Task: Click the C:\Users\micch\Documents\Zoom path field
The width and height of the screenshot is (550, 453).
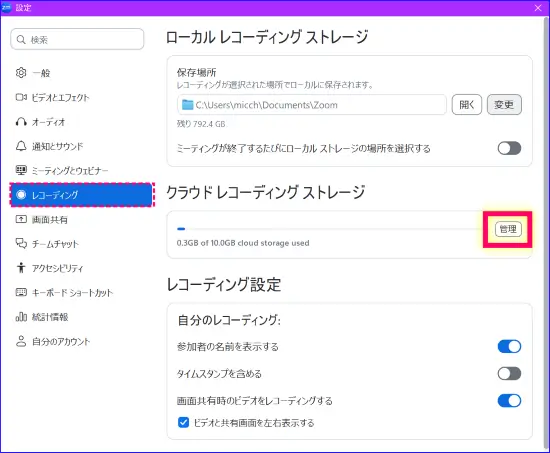Action: (312, 105)
